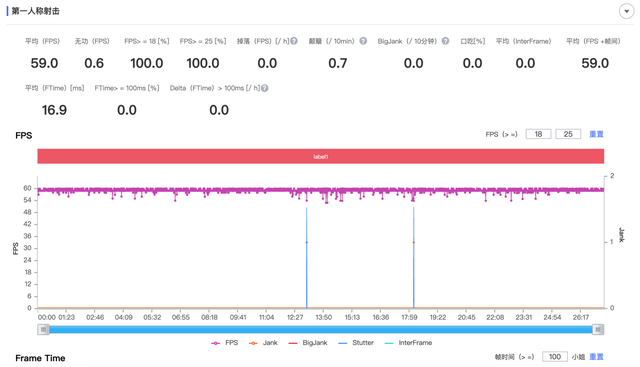Click the FPS>=18 [%] label
Viewport: 640px width, 367px height.
(x=147, y=41)
